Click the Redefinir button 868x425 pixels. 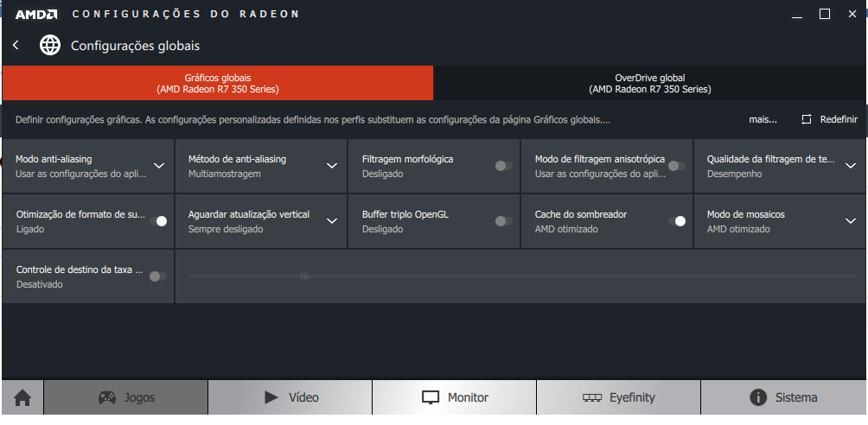[829, 119]
